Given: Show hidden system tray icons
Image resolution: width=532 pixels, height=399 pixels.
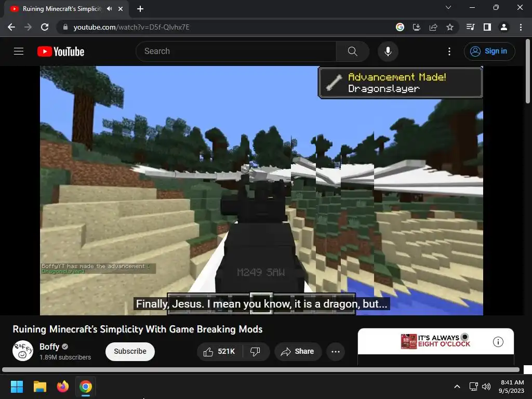Looking at the screenshot, I should 457,387.
